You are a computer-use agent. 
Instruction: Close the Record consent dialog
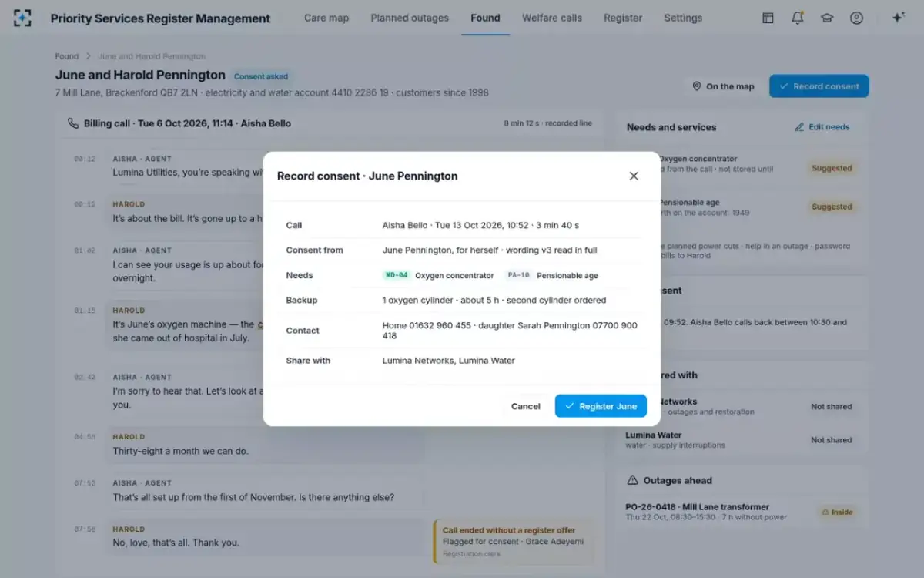click(634, 176)
